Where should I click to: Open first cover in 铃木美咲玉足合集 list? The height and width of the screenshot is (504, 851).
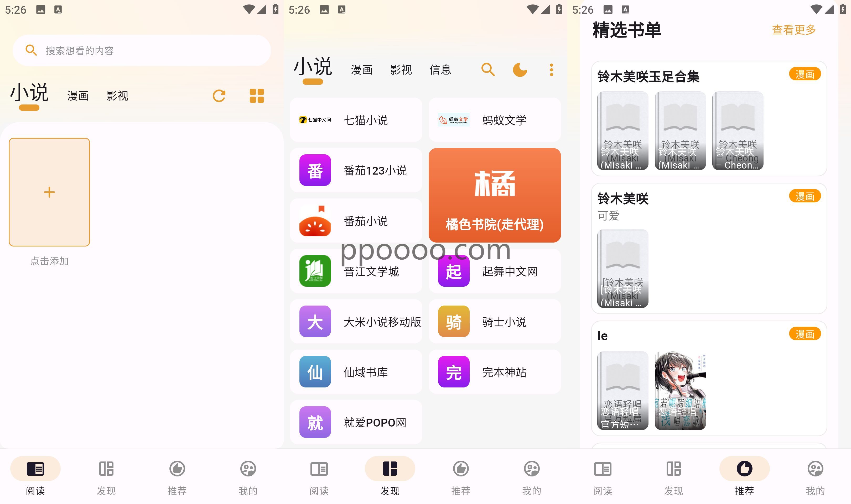point(623,131)
